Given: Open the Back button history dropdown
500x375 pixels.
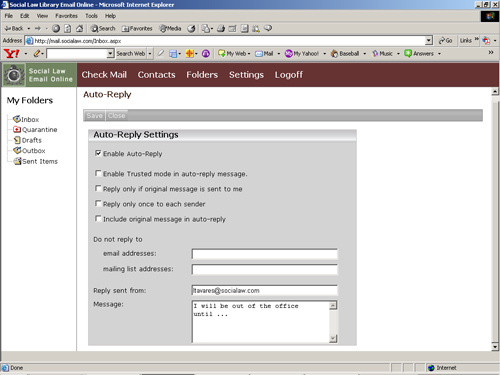Looking at the screenshot, I should 29,29.
